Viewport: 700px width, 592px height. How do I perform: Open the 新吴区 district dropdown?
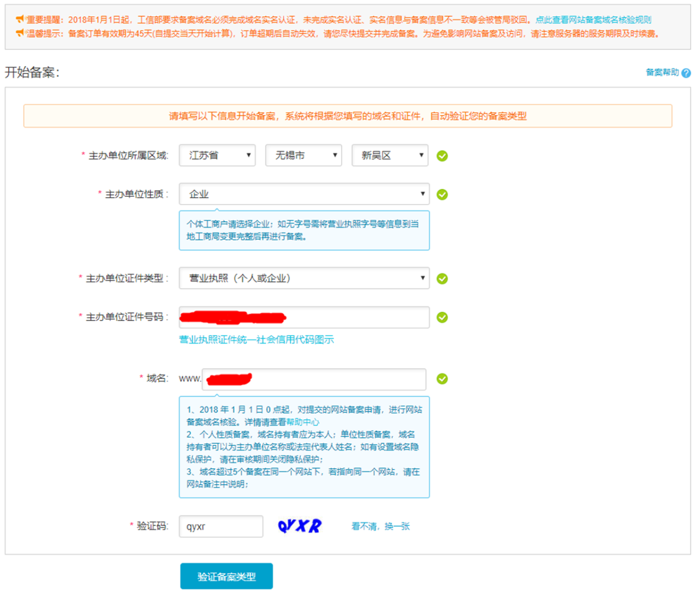(390, 156)
